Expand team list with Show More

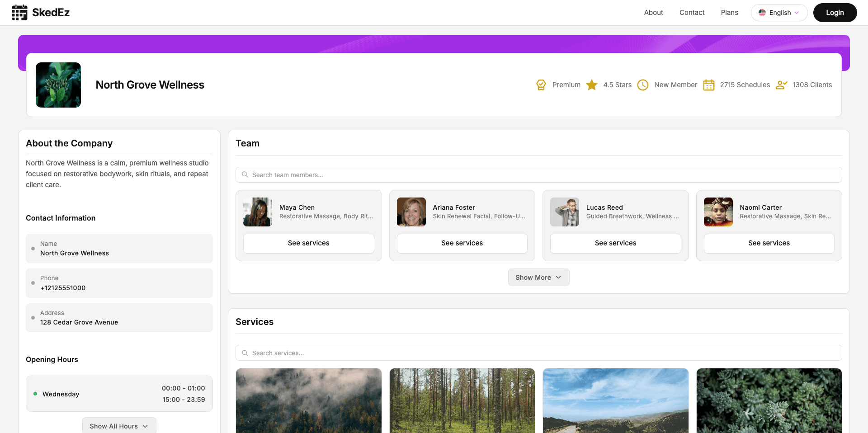click(538, 278)
